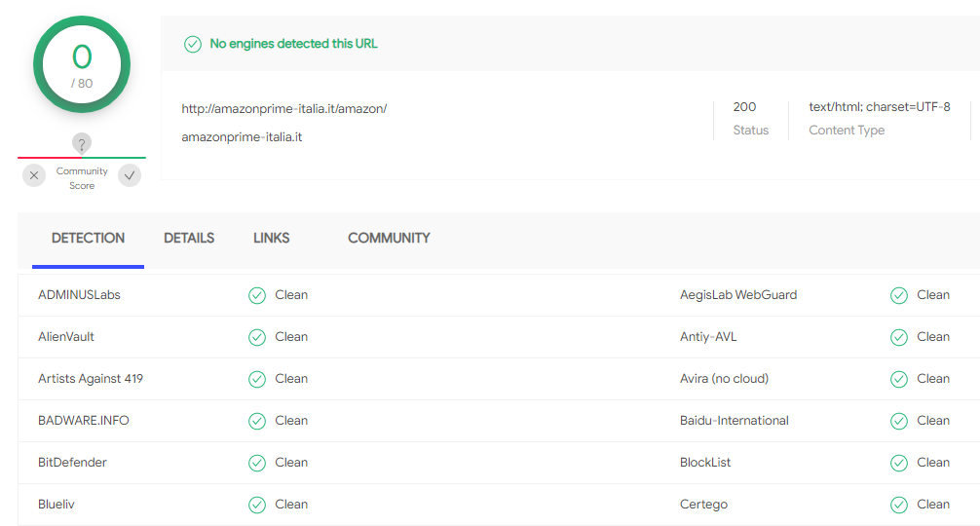Select the BlockList engine name
The height and width of the screenshot is (526, 980).
705,463
